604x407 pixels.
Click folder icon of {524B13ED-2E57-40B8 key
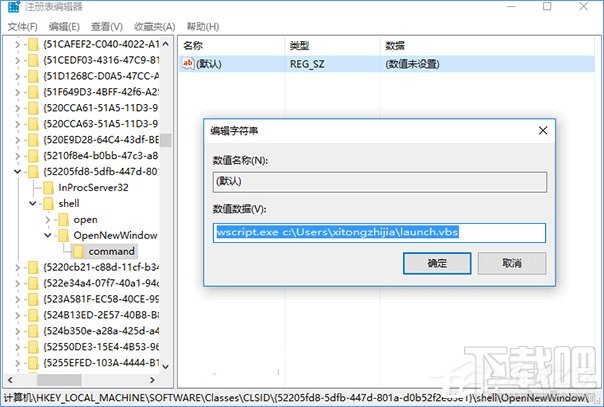pos(34,315)
